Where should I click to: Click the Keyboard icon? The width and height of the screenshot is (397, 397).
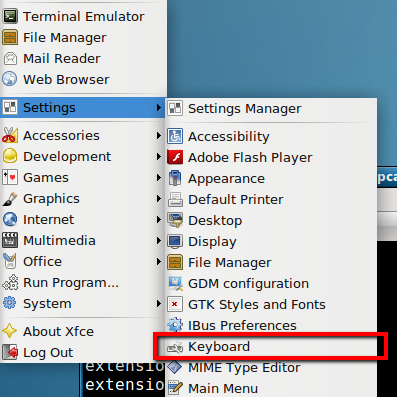point(175,347)
